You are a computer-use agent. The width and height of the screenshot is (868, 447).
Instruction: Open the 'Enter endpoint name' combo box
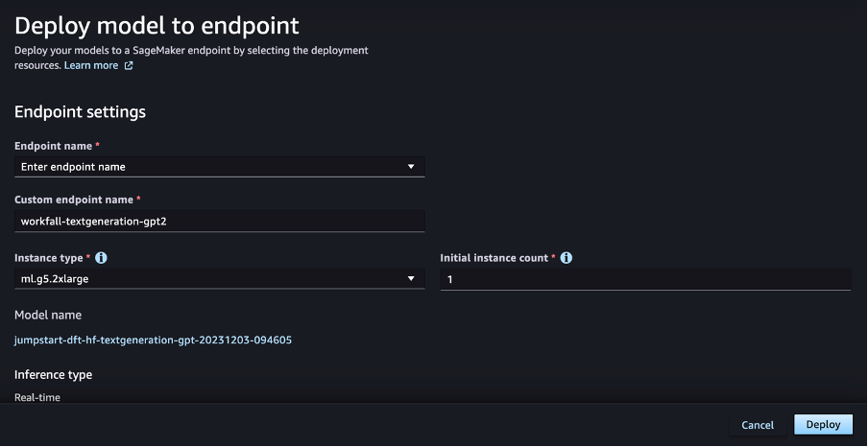pyautogui.click(x=220, y=167)
